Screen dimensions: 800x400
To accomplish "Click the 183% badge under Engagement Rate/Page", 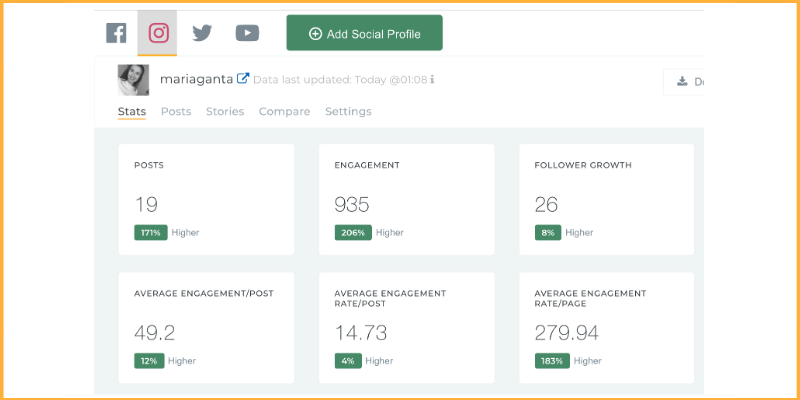I will 552,361.
